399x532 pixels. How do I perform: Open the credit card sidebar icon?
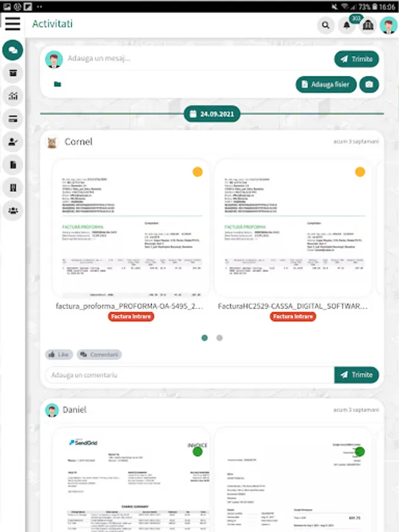(x=13, y=119)
